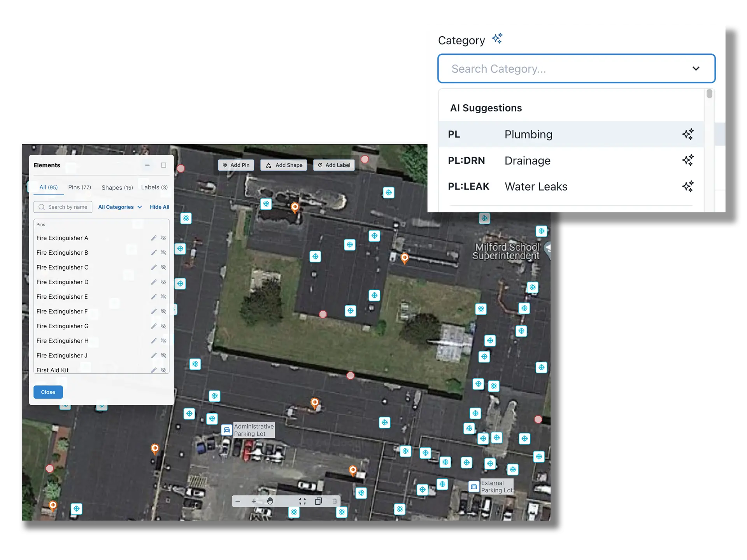Click the category list scrollbar thumb

pyautogui.click(x=709, y=94)
